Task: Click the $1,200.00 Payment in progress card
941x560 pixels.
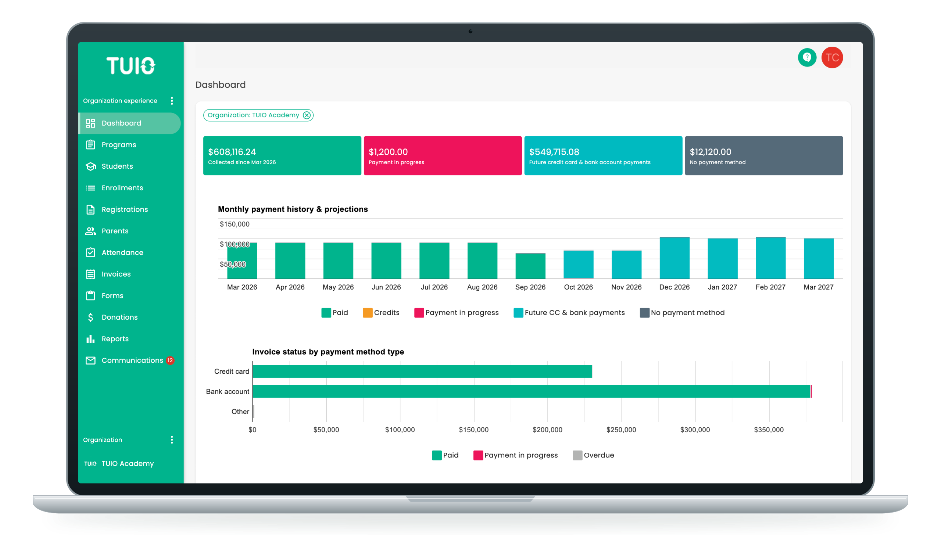Action: (x=442, y=155)
